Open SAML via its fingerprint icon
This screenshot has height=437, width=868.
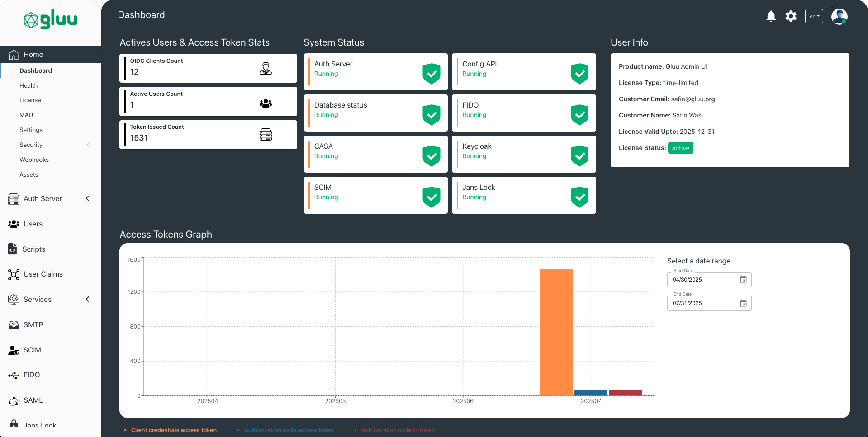14,400
